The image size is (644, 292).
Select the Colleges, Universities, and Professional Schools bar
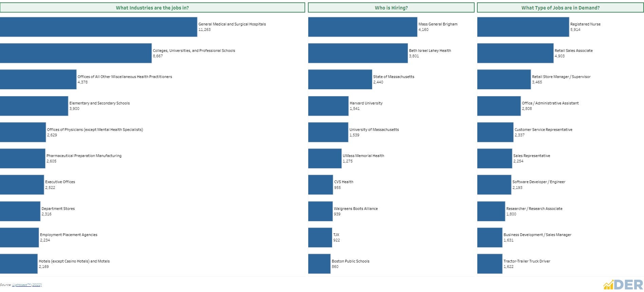[76, 53]
